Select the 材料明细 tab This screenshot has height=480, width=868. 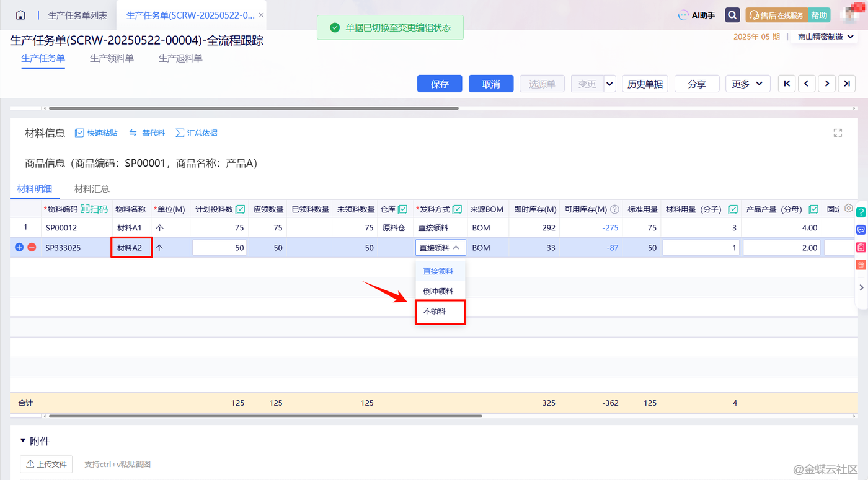[35, 189]
